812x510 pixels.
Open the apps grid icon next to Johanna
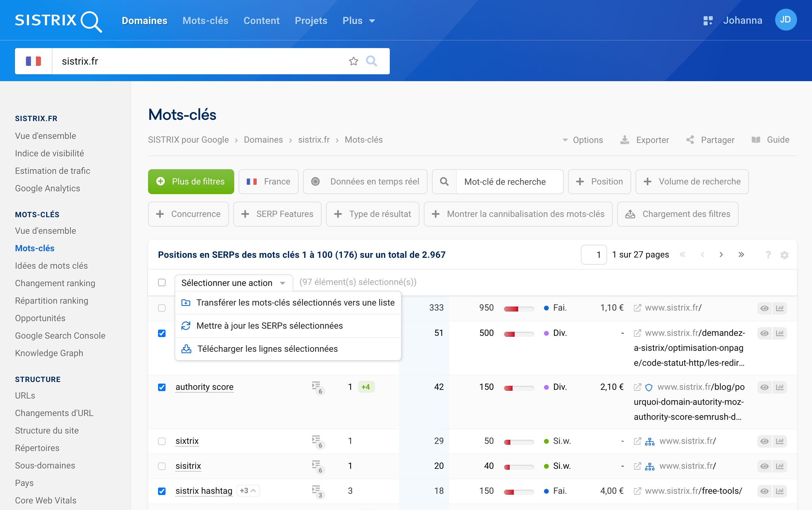[x=708, y=21]
